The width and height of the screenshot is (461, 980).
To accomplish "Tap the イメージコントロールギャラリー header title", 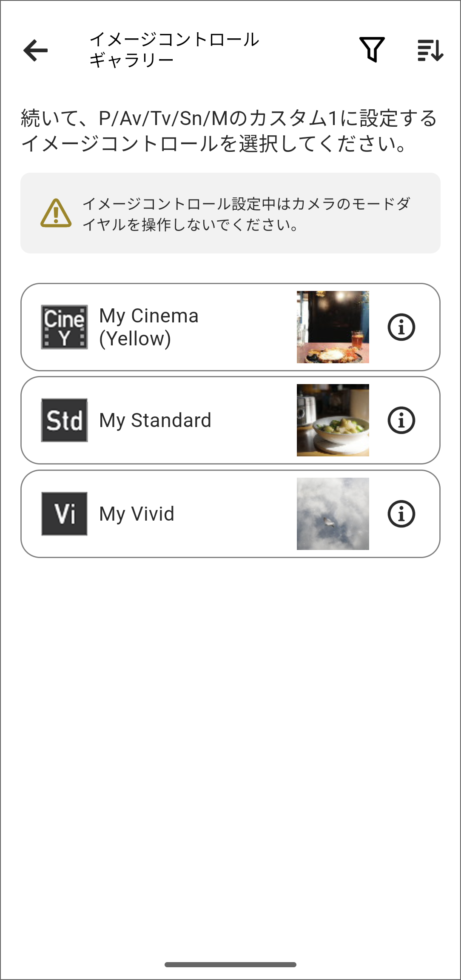I will [x=174, y=50].
